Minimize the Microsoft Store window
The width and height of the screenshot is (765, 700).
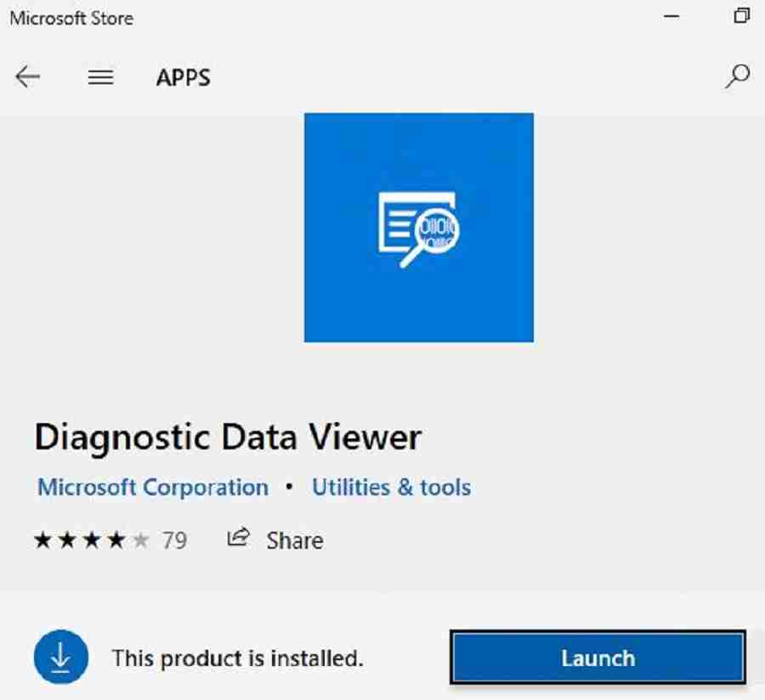point(671,16)
